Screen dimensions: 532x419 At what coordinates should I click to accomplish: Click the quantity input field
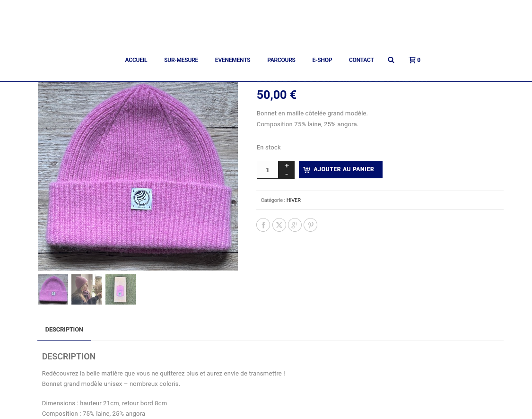pos(267,170)
